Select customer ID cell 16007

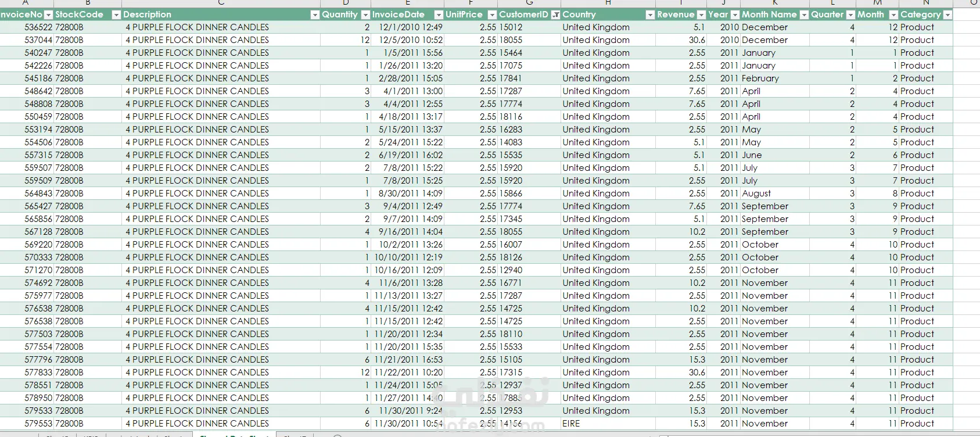click(x=529, y=245)
